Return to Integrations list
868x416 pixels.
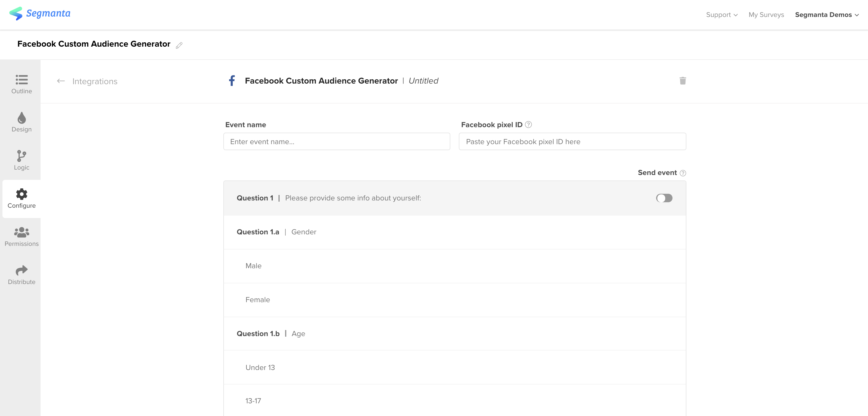pos(95,81)
